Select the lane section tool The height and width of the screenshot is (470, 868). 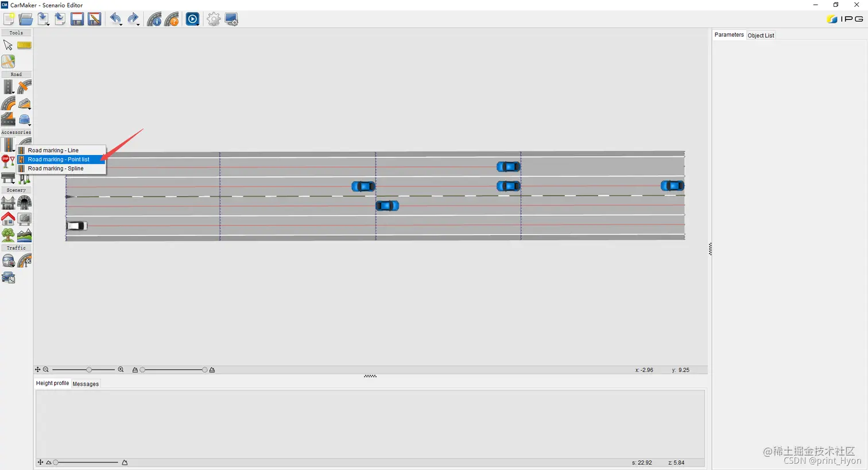[8, 119]
